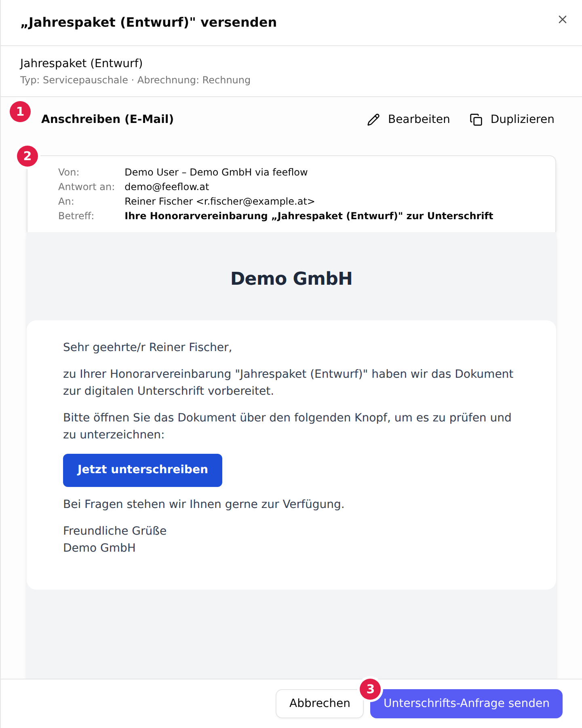Click the dialog title „Jahrespaket (Entwurf)" versenden
582x728 pixels.
(x=149, y=22)
